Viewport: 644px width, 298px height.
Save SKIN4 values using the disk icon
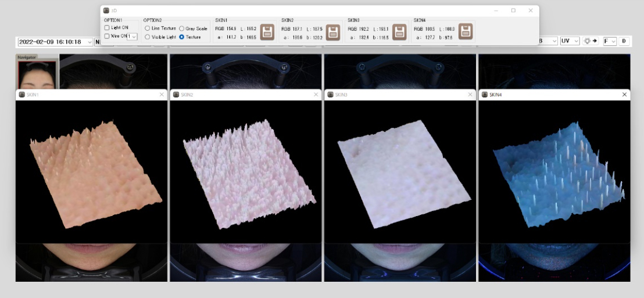(466, 32)
